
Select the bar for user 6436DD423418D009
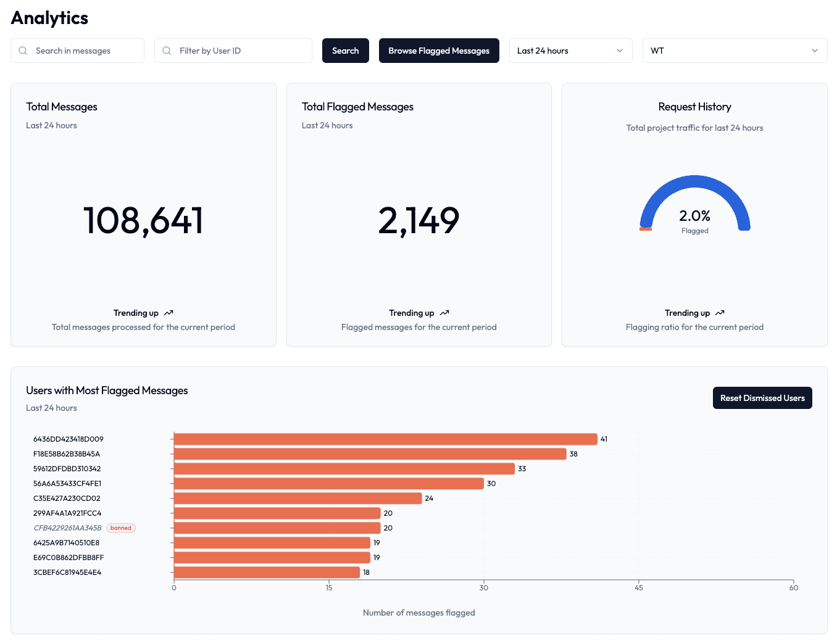(383, 439)
